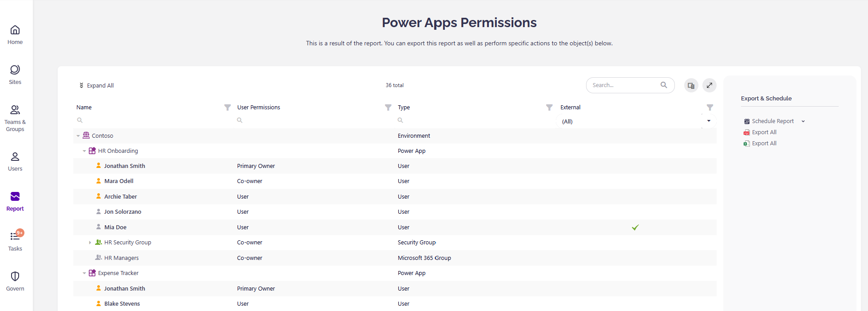This screenshot has width=868, height=311.
Task: Click the Contoso environment icon
Action: click(86, 136)
